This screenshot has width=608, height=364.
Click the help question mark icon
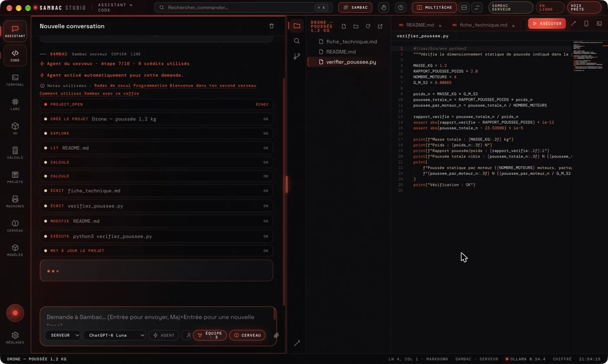401,7
